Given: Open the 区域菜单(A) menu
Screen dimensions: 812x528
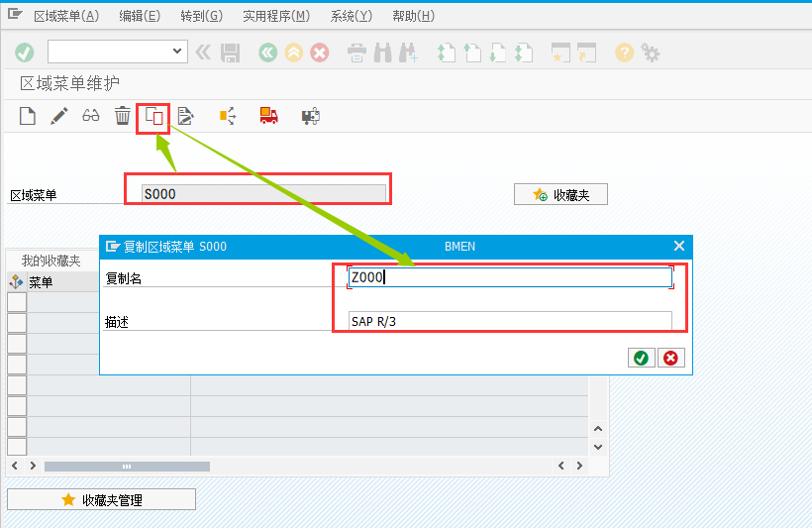Looking at the screenshot, I should tap(66, 16).
